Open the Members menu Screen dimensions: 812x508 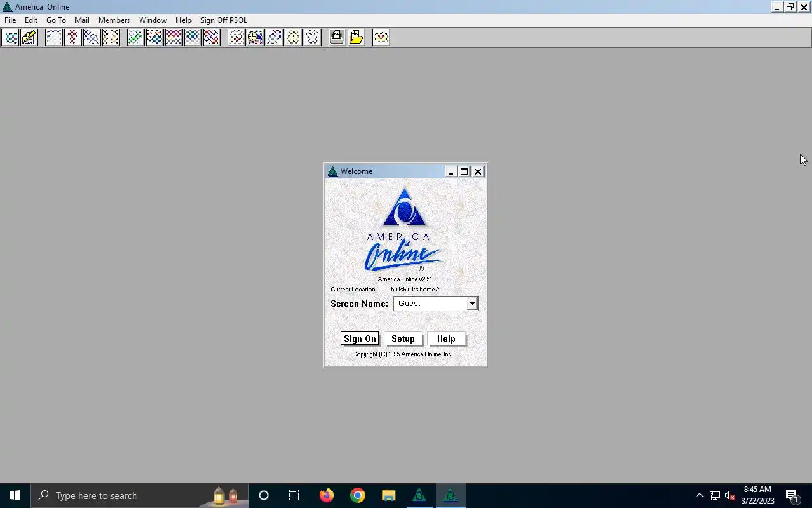point(114,20)
